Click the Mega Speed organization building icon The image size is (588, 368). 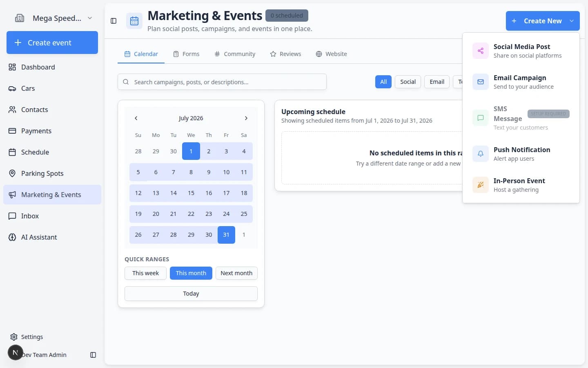point(20,18)
